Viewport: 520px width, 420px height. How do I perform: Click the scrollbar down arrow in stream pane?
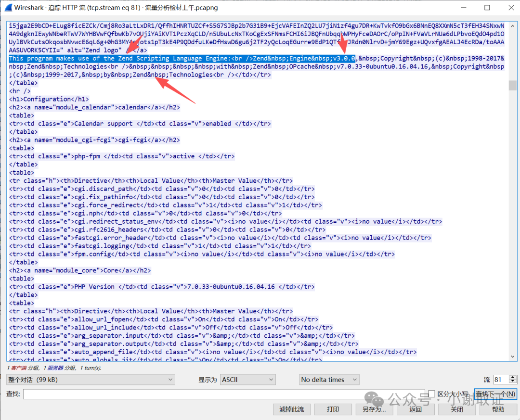pyautogui.click(x=512, y=356)
